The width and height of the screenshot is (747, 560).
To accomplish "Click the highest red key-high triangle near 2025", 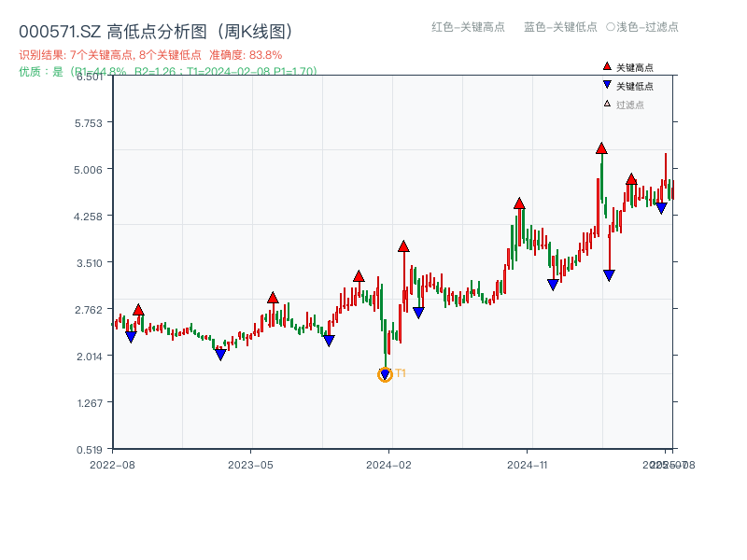I will tap(601, 148).
